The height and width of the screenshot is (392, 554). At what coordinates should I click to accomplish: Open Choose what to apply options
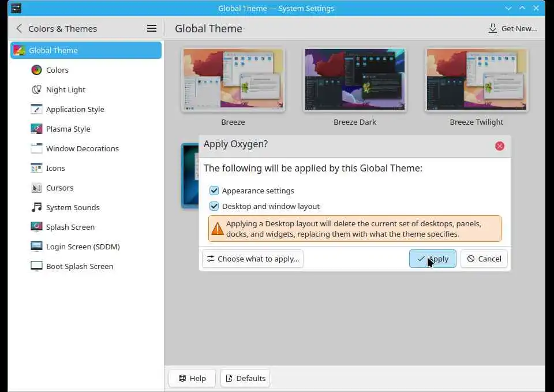(x=253, y=259)
